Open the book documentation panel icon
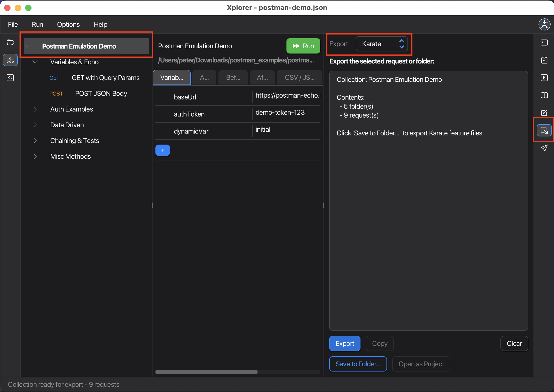Image resolution: width=554 pixels, height=392 pixels. [x=544, y=95]
